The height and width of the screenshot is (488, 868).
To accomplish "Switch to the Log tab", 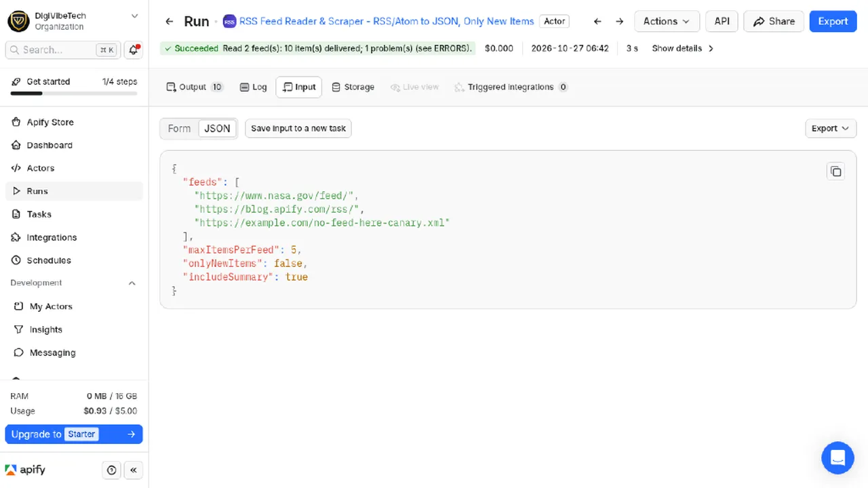I will pyautogui.click(x=253, y=87).
